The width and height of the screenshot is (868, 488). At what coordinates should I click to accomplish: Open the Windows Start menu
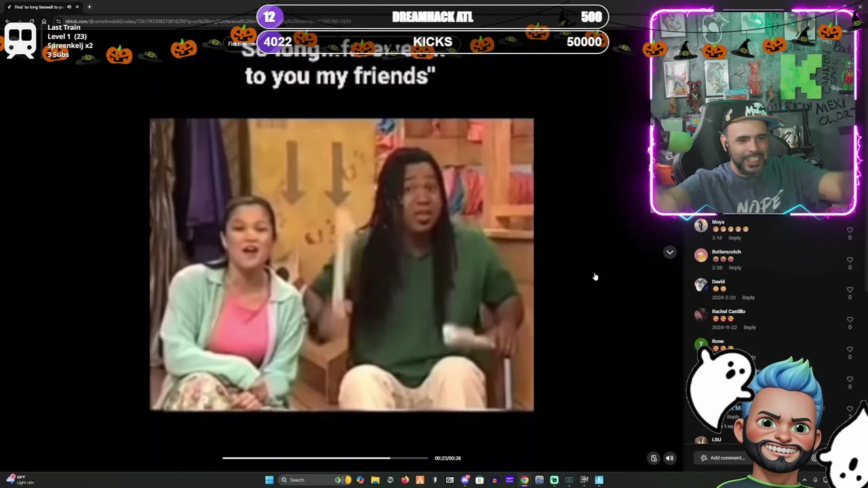(x=269, y=480)
